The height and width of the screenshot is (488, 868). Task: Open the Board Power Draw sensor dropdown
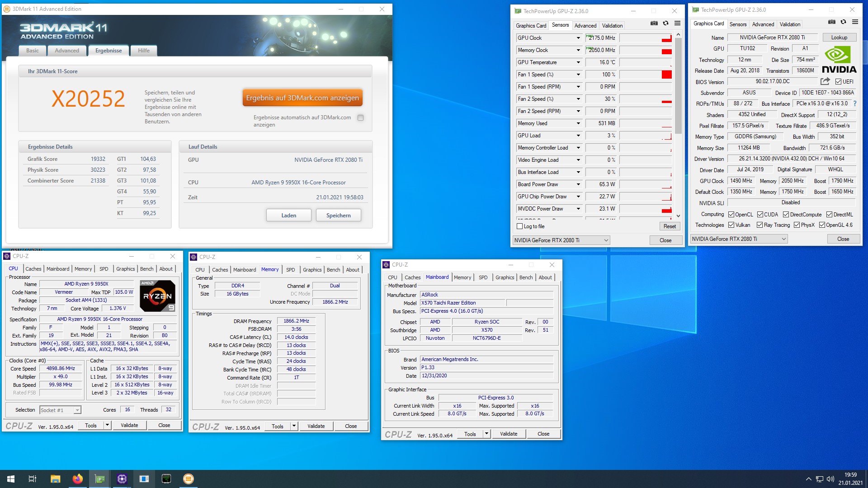coord(578,184)
